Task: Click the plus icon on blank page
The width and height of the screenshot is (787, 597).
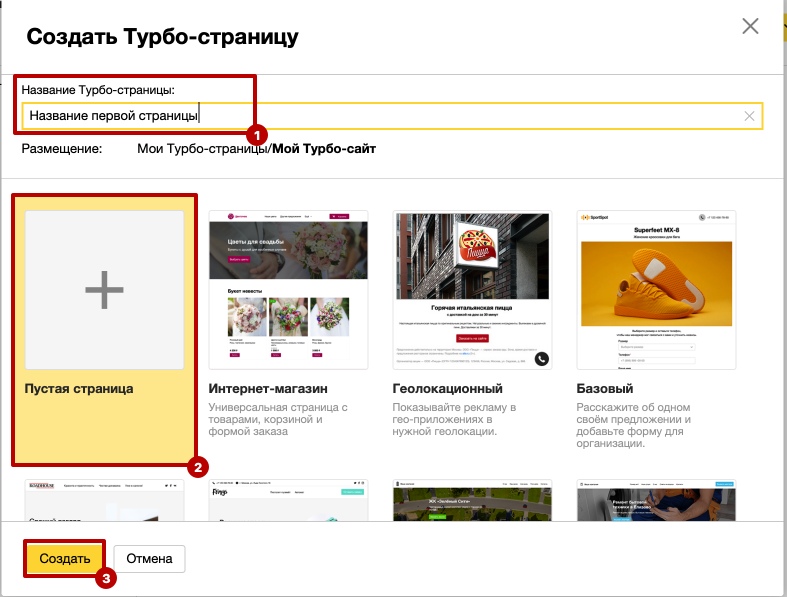Action: [104, 290]
